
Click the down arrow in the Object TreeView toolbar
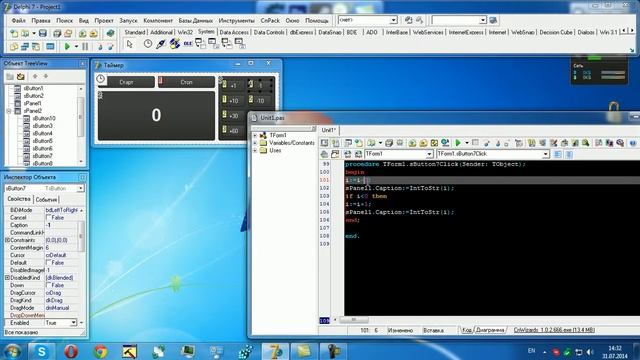pos(46,76)
